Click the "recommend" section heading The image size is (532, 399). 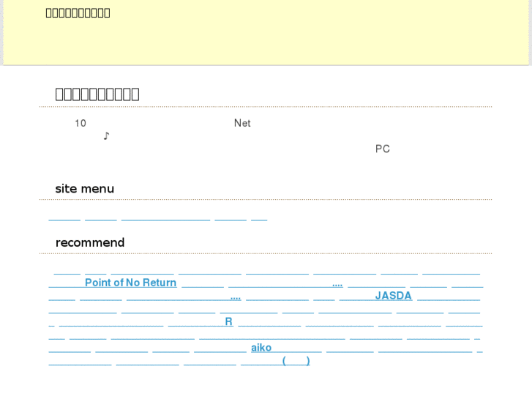click(90, 243)
